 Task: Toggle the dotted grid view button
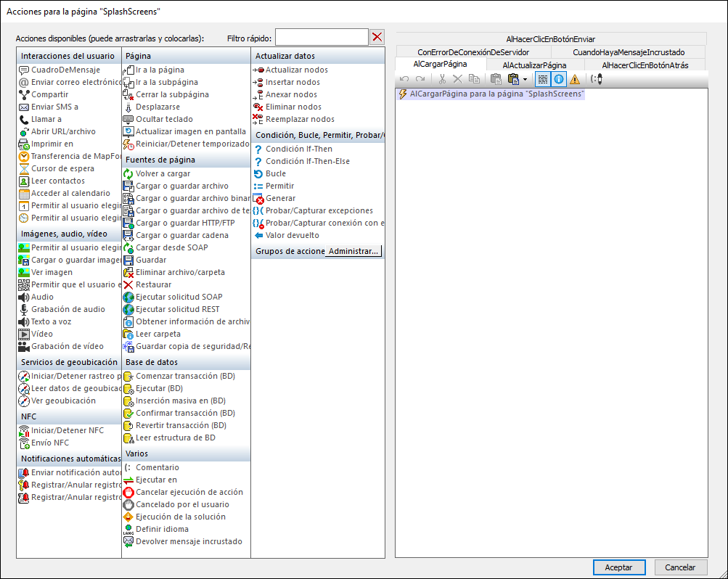pyautogui.click(x=542, y=79)
